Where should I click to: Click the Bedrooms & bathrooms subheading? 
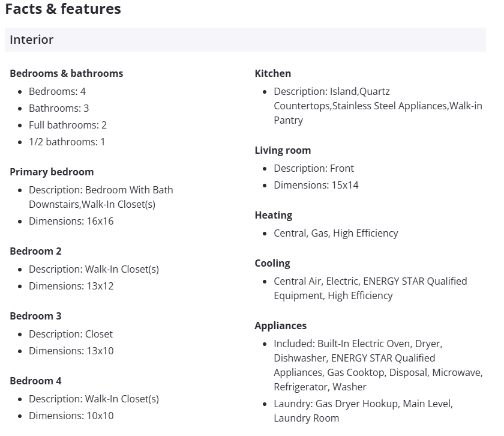pos(66,73)
